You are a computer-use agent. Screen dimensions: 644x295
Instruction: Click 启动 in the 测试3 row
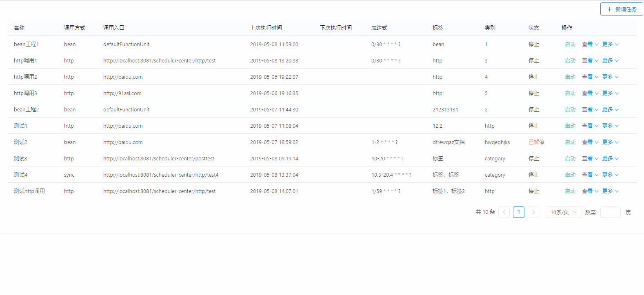pos(570,158)
